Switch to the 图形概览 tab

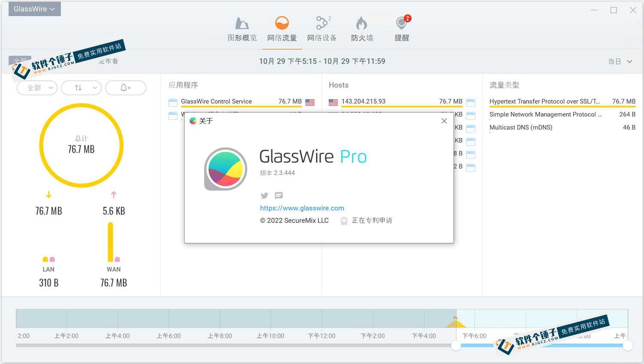(x=242, y=29)
